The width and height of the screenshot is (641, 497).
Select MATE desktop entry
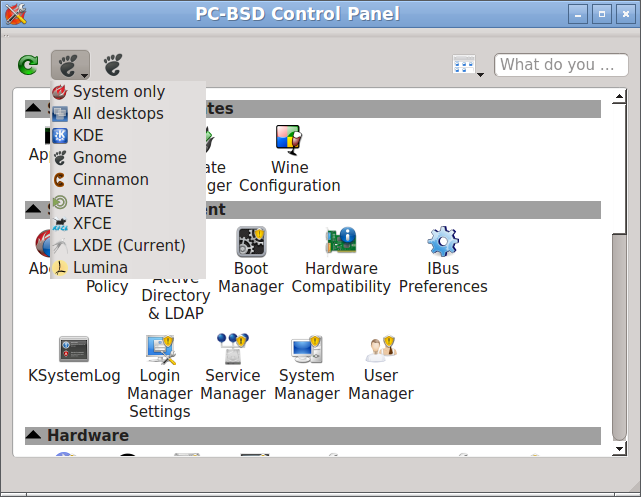point(128,201)
